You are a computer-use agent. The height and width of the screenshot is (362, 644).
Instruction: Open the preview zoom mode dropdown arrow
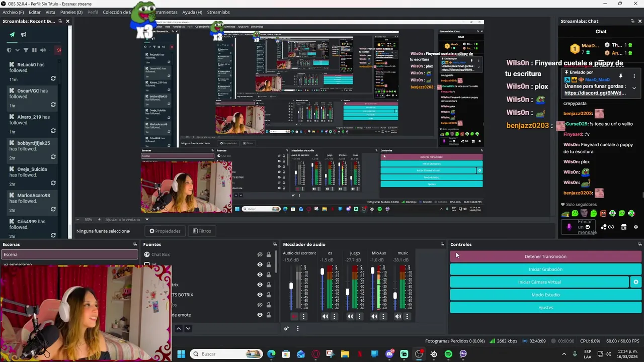pos(147,219)
